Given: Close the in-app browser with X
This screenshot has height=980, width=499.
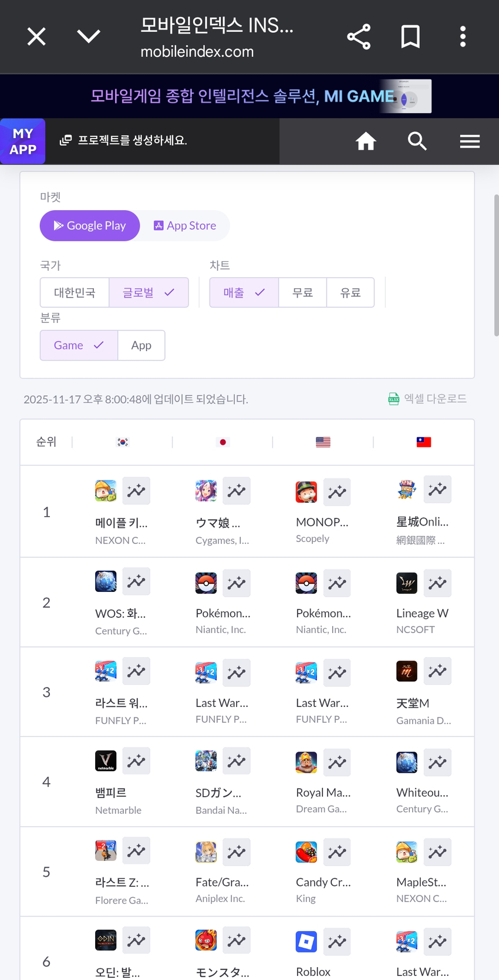Looking at the screenshot, I should (36, 37).
